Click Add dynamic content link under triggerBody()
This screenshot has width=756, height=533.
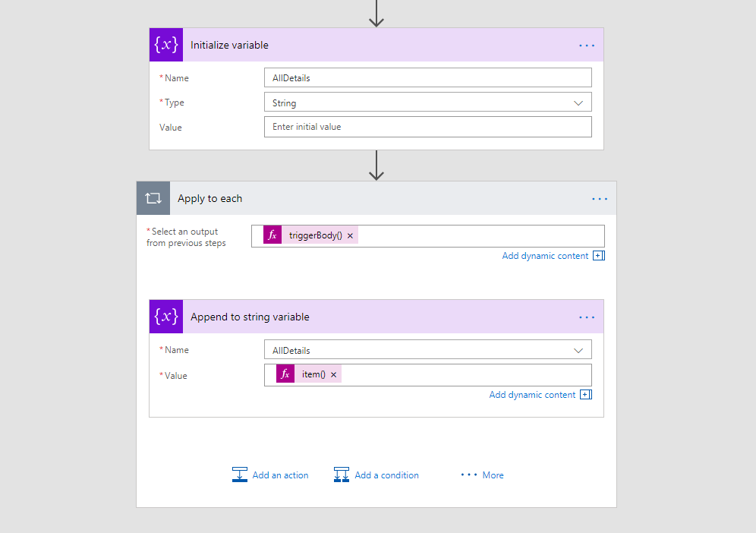[x=545, y=256]
